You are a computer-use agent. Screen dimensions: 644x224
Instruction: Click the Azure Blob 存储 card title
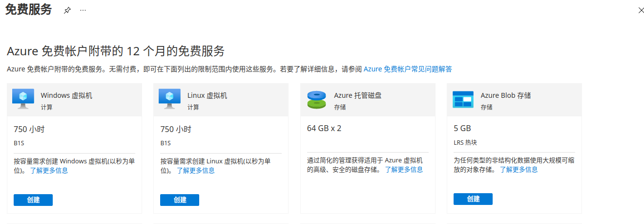[505, 95]
